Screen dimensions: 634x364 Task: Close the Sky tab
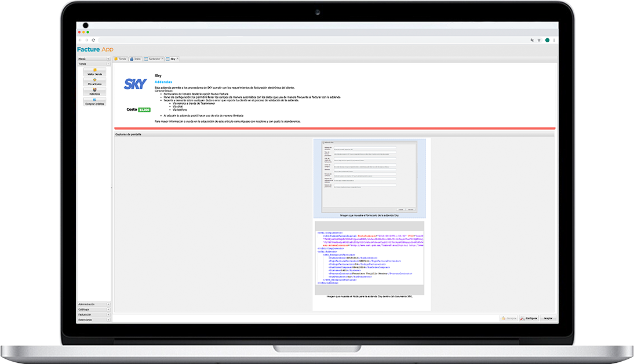(178, 59)
